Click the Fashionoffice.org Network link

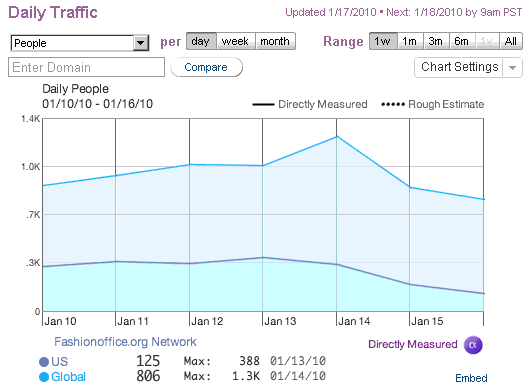(125, 342)
